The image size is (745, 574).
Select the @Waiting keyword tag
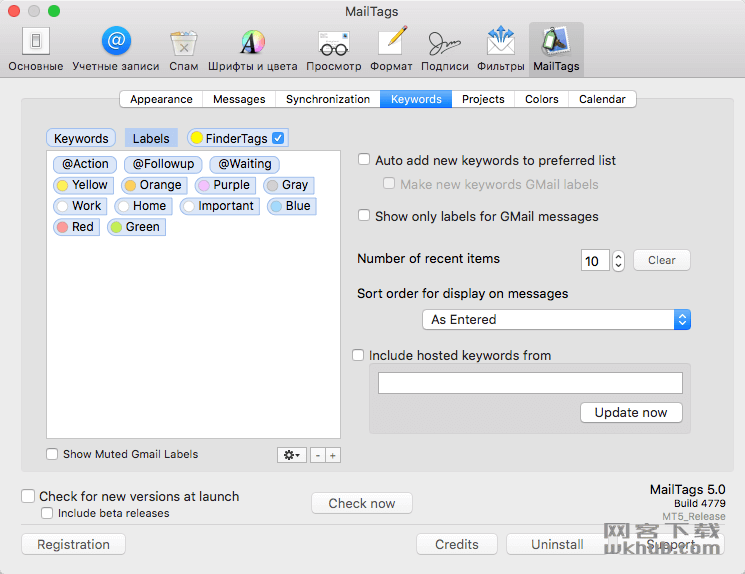[245, 164]
